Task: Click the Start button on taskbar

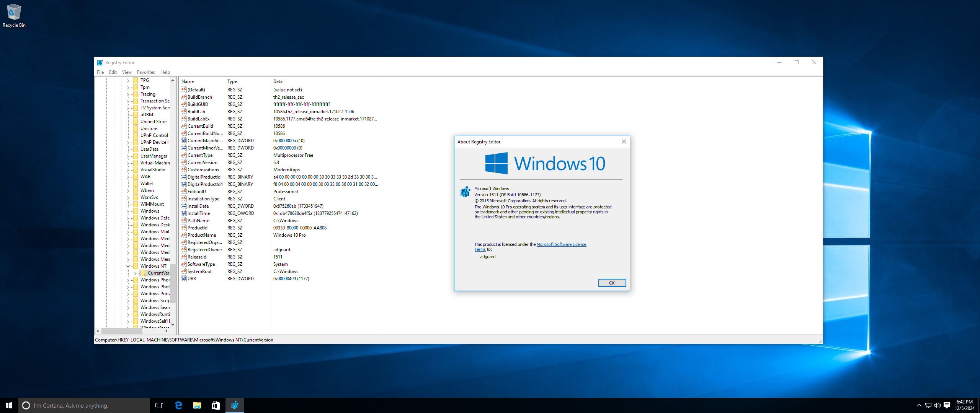Action: [x=9, y=405]
